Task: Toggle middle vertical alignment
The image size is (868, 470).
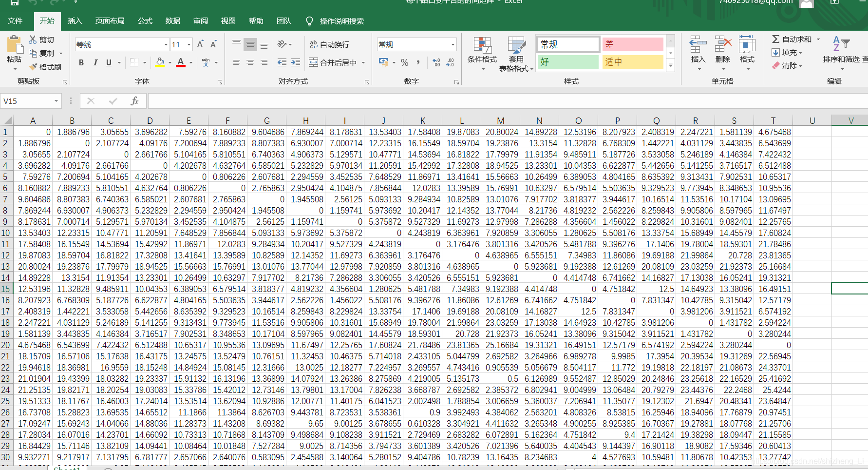Action: (250, 44)
